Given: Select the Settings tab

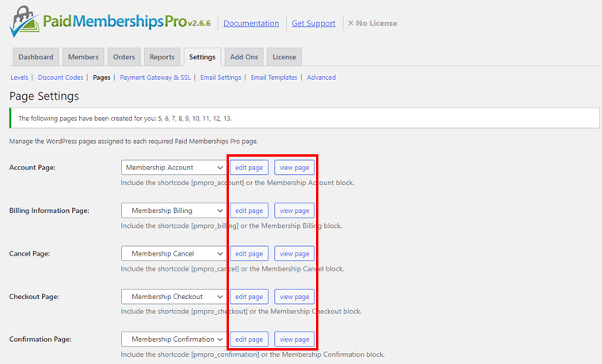Looking at the screenshot, I should pos(202,57).
